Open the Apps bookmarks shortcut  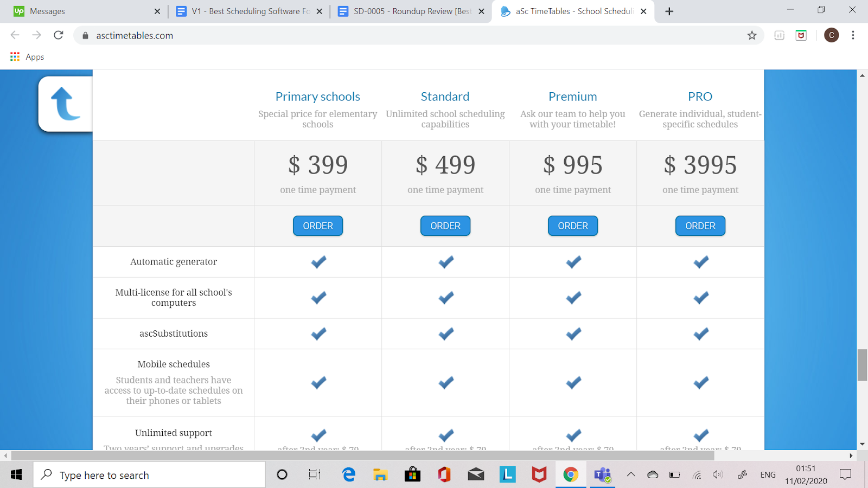26,56
